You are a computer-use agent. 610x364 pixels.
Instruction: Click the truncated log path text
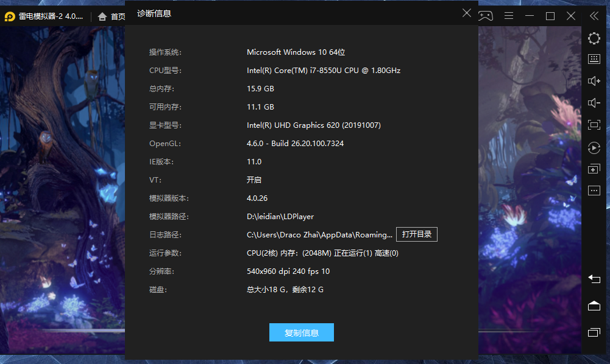point(319,235)
